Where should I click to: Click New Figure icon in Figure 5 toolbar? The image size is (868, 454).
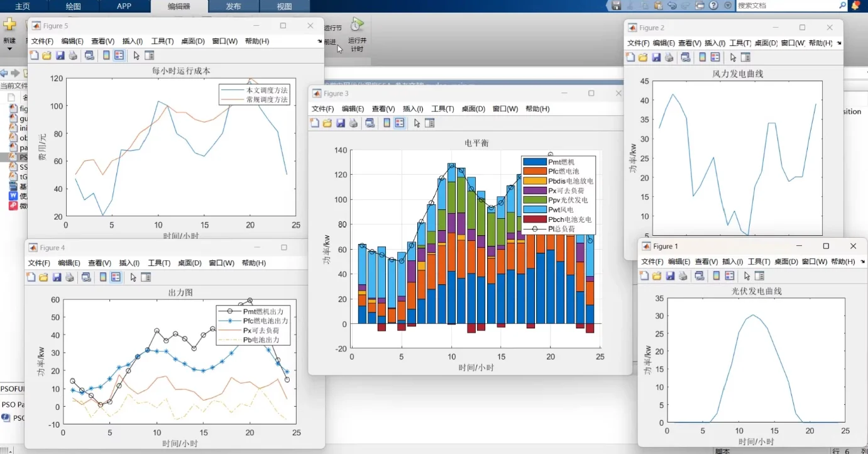tap(34, 55)
